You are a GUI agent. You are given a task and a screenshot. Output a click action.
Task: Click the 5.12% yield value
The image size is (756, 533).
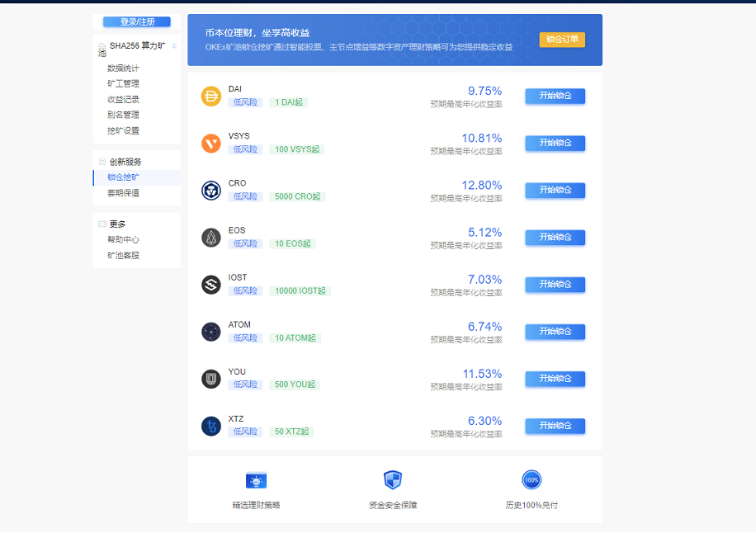(484, 233)
